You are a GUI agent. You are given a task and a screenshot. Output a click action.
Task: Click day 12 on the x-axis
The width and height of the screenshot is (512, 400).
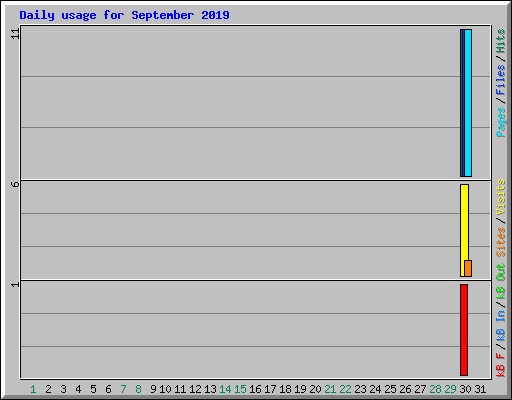(195, 389)
